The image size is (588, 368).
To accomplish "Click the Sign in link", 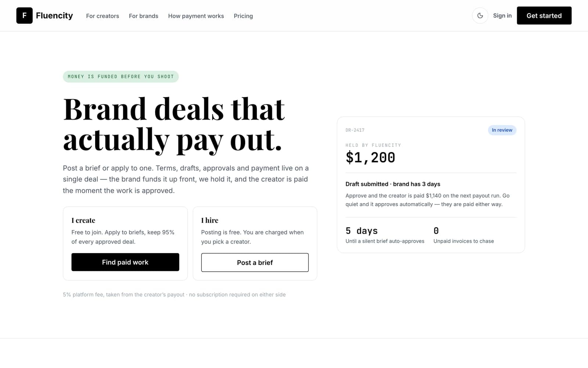I will (x=502, y=15).
